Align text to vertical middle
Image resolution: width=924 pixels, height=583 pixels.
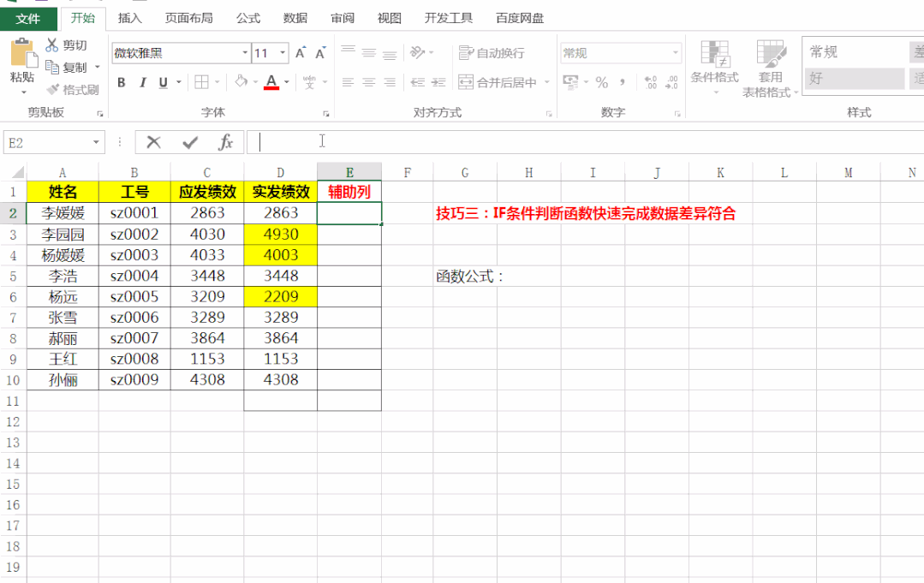click(x=369, y=52)
